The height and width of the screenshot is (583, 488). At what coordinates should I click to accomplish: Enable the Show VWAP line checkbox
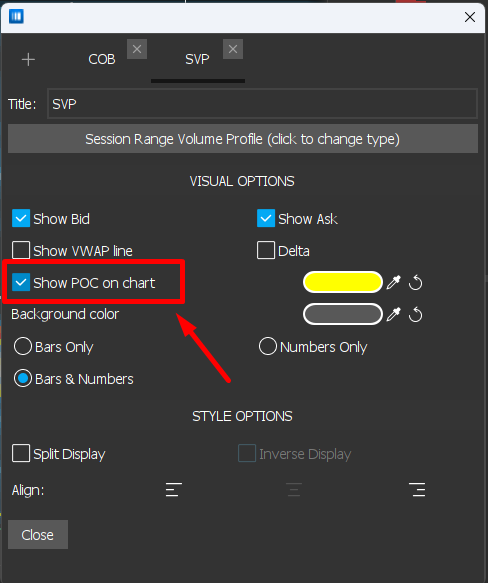(x=21, y=250)
